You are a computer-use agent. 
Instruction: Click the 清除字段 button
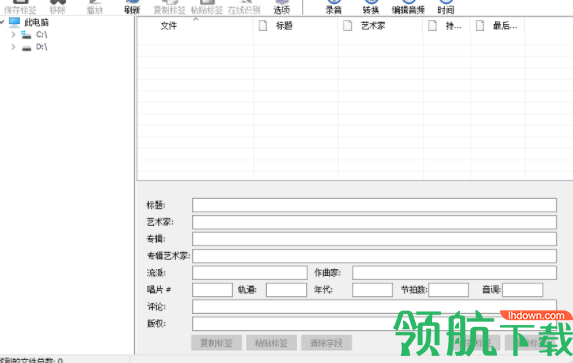[x=326, y=343]
